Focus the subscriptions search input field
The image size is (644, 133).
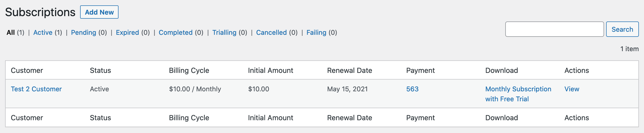[554, 29]
